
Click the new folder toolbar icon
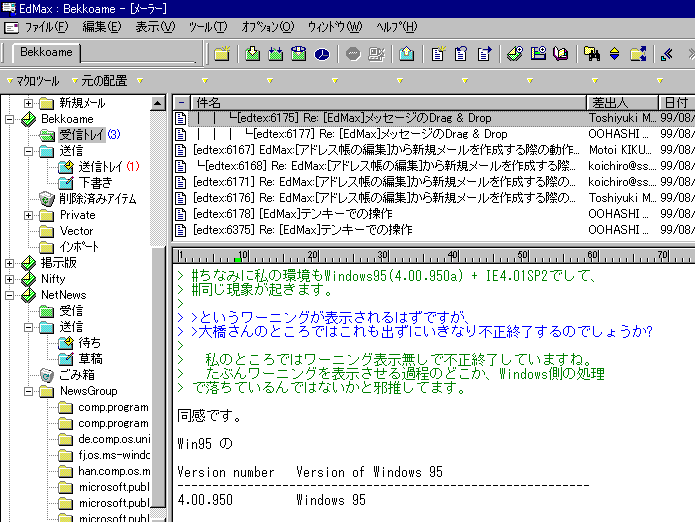click(222, 54)
